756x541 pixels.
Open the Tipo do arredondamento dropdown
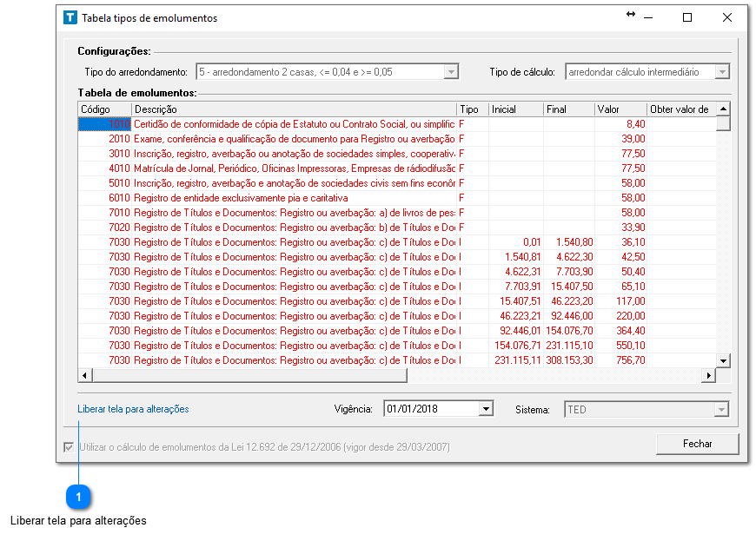tap(451, 72)
